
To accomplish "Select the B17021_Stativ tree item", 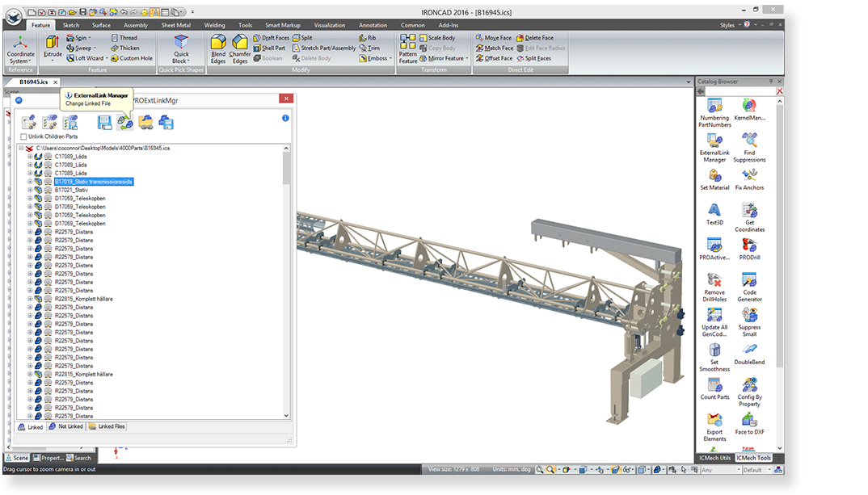I will point(71,191).
